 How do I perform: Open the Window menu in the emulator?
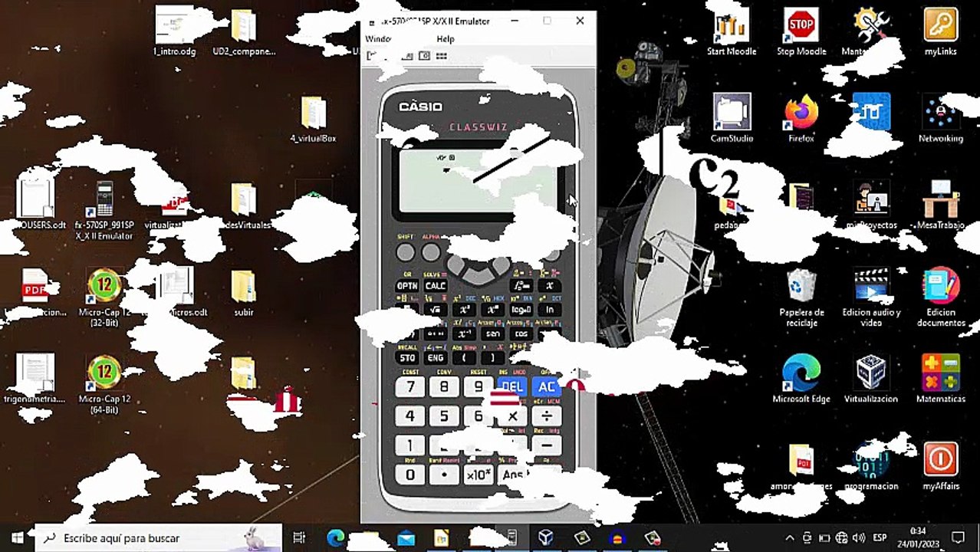(x=379, y=39)
